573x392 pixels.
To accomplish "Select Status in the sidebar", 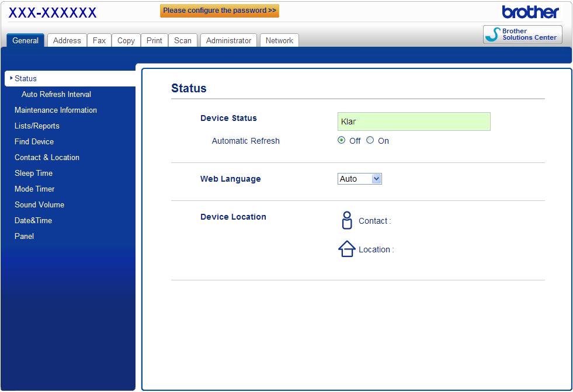I will [70, 78].
